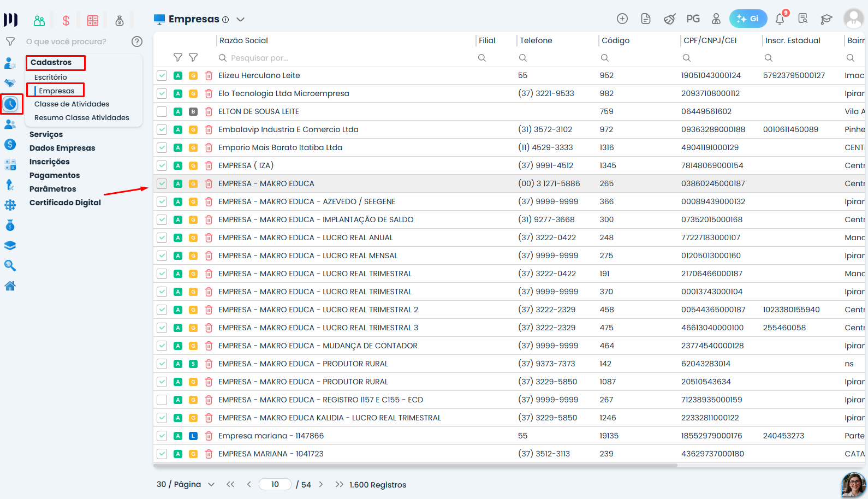Go to the first page button
The width and height of the screenshot is (868, 499).
(x=230, y=484)
